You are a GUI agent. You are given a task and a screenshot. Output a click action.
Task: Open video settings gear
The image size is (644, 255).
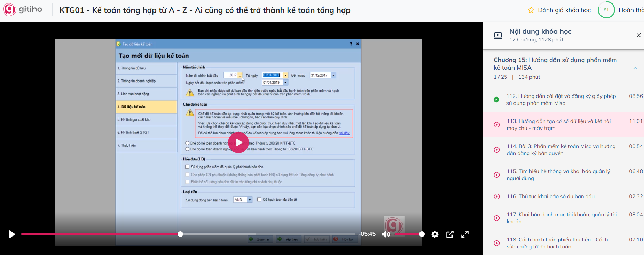click(x=435, y=234)
